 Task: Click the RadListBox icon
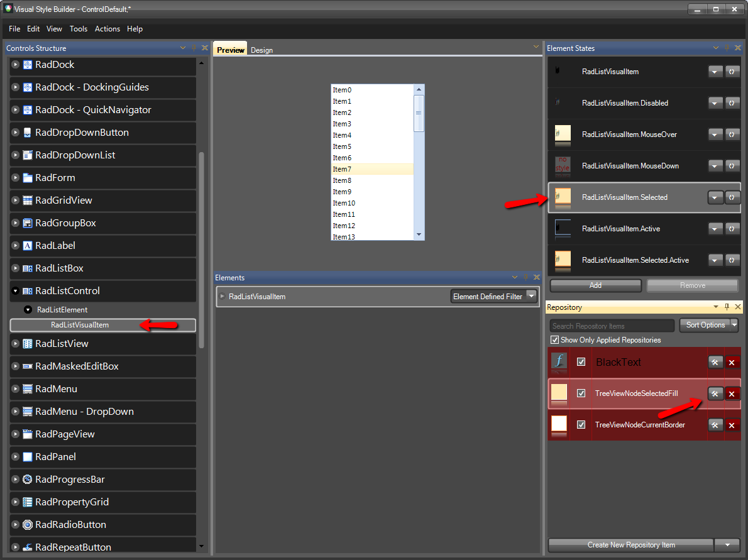[x=28, y=268]
